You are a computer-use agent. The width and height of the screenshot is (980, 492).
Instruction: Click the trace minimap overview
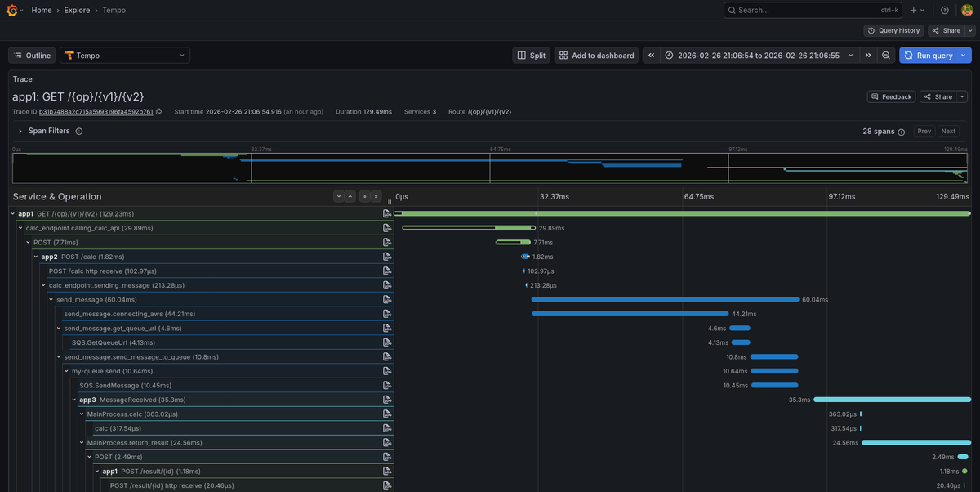490,168
